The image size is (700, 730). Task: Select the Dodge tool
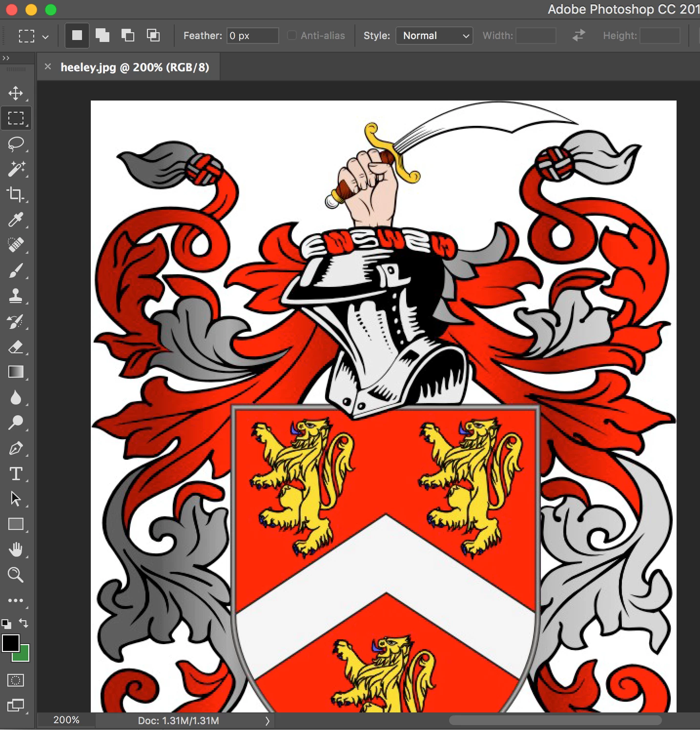[16, 423]
